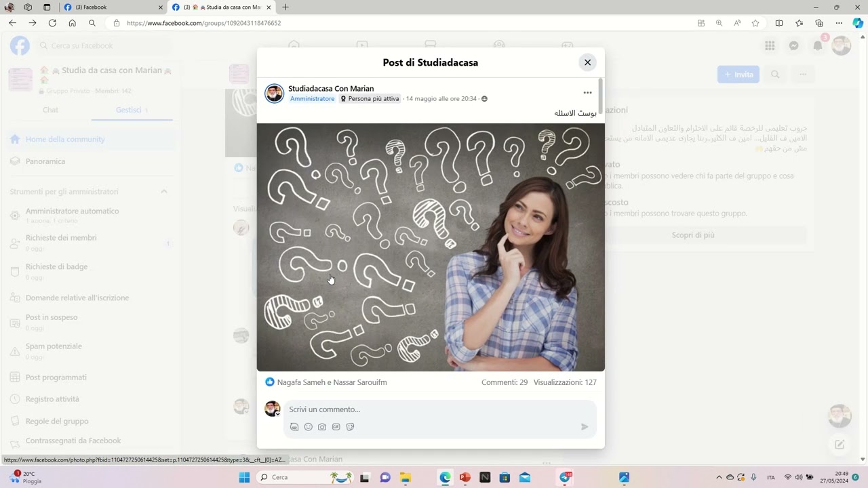Search within the group via magnifier icon
Image resolution: width=868 pixels, height=488 pixels.
(775, 75)
